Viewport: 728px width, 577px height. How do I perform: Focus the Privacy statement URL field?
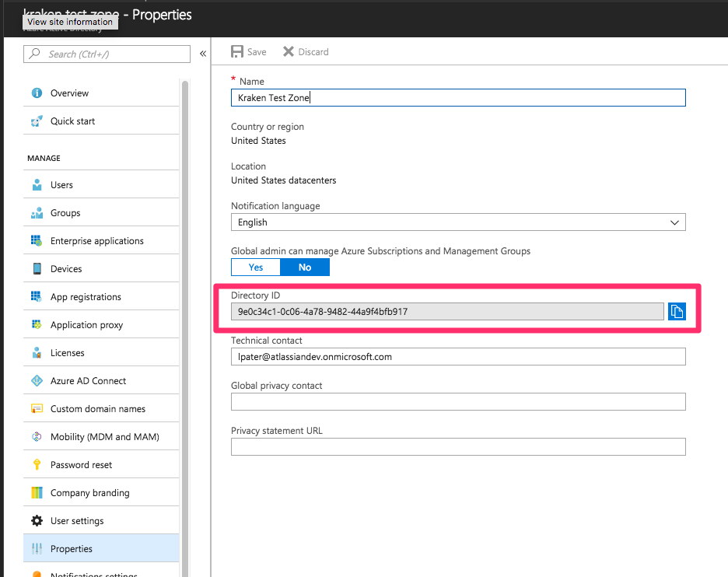[x=458, y=447]
